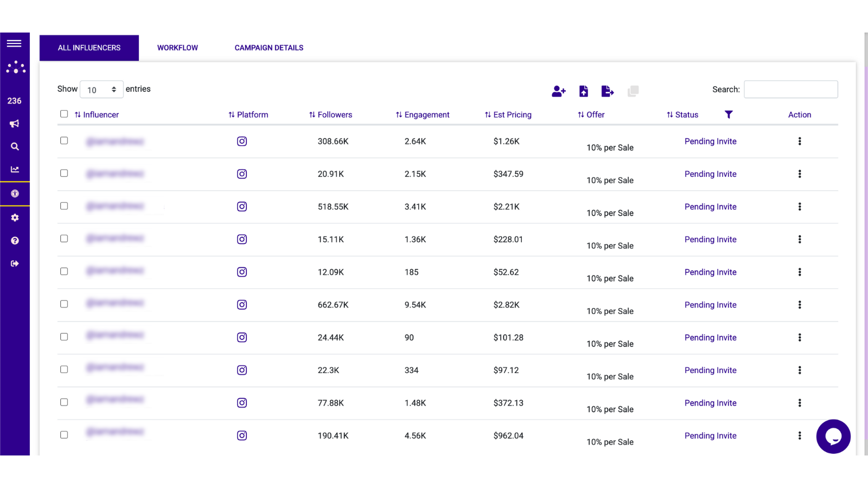Screen dimensions: 868x488
Task: Check the row with 20.91K followers
Action: pos(64,173)
